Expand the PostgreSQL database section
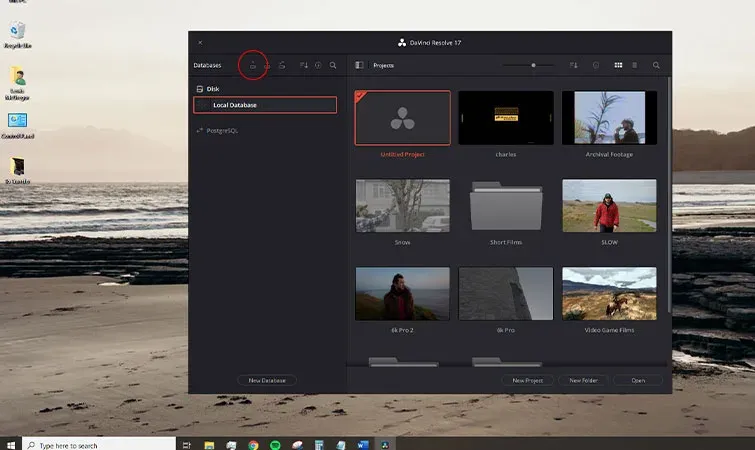 (217, 130)
